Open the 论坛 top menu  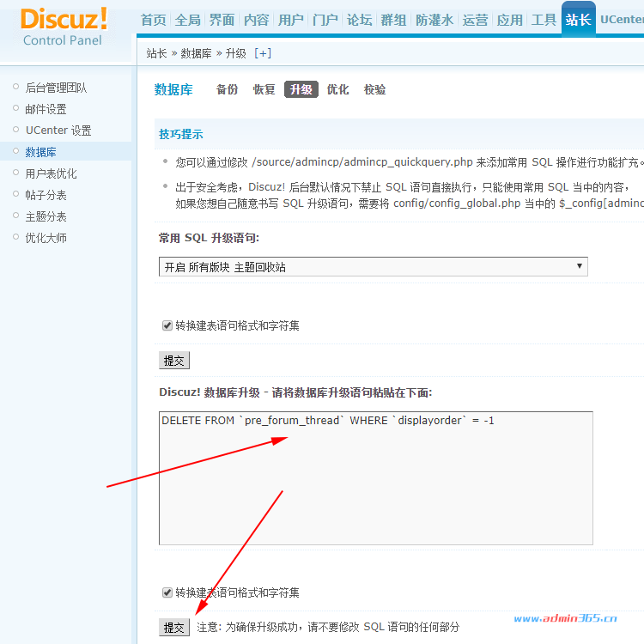[360, 20]
